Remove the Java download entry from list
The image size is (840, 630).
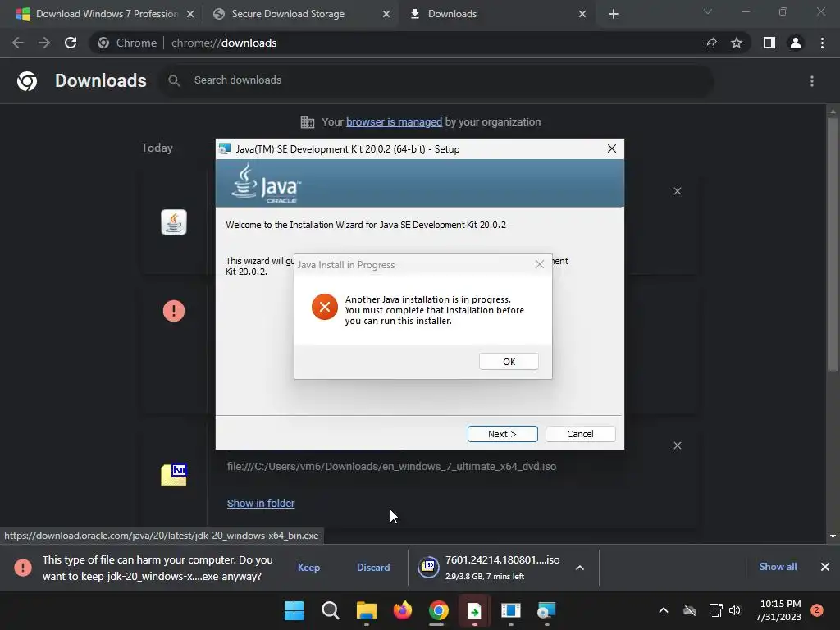[x=677, y=191]
